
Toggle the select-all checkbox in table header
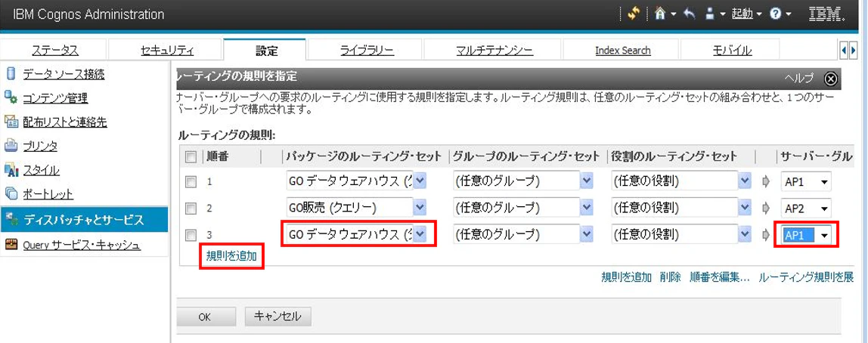191,157
